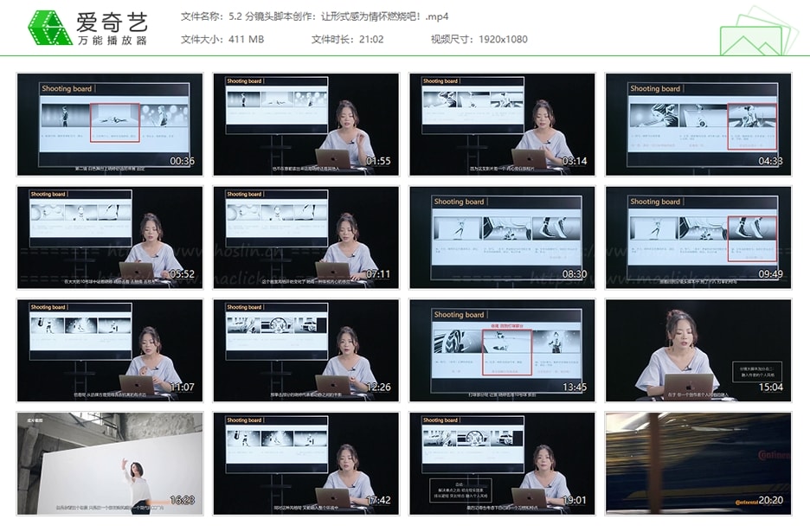Open the thumbnail at timestamp 00:36
This screenshot has height=532, width=810.
(x=110, y=125)
